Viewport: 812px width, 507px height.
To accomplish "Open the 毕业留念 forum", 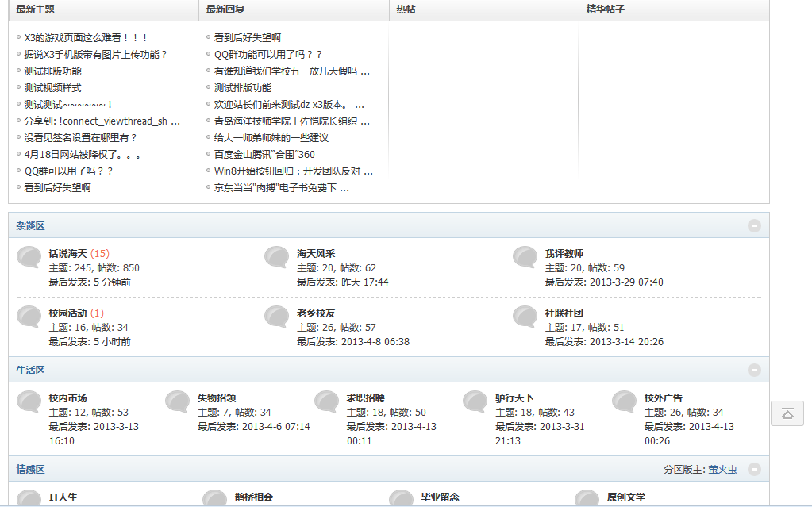I will click(441, 497).
